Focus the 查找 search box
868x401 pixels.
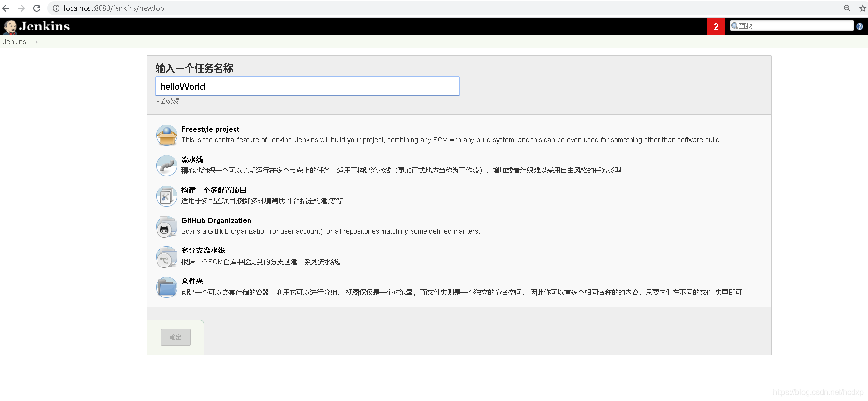(x=792, y=26)
